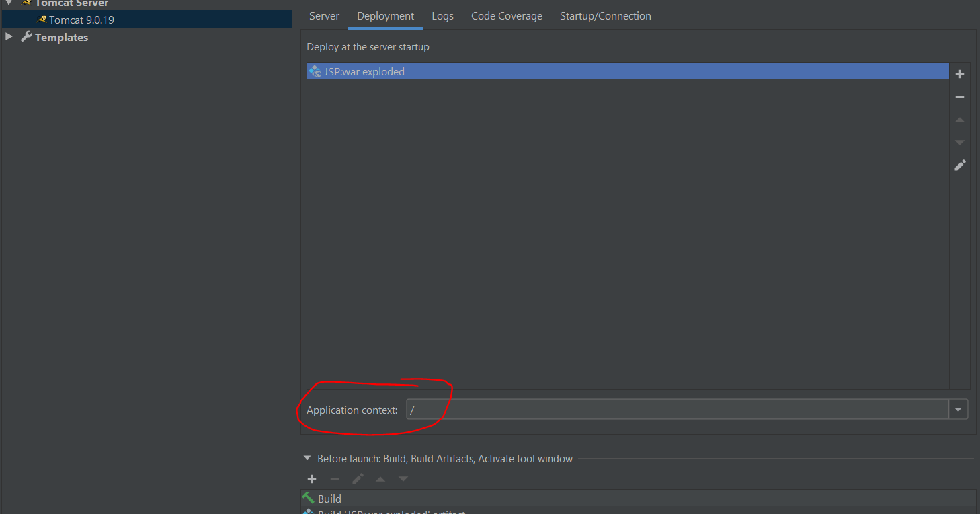Viewport: 980px width, 514px height.
Task: Edit artifact with pencil icon in deployment list
Action: click(960, 165)
